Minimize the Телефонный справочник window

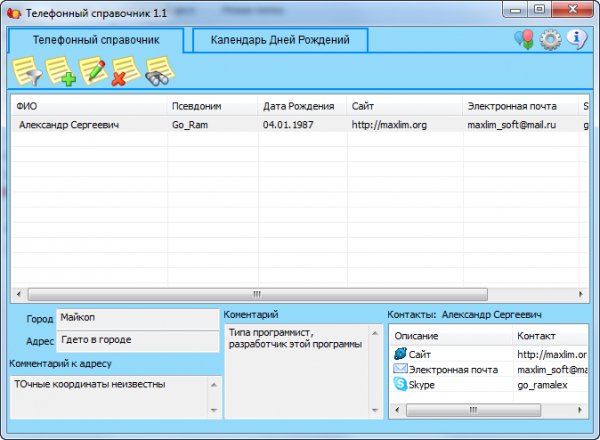click(515, 10)
